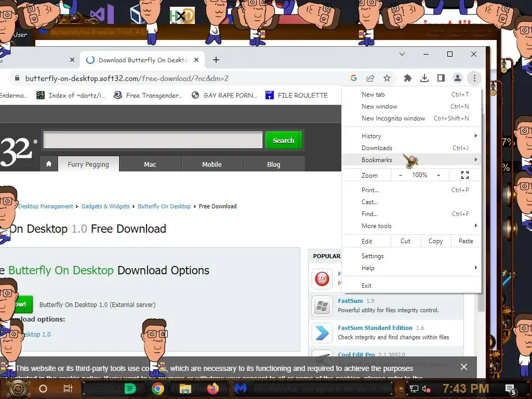
Task: Open the Extensions puzzle-piece icon
Action: pos(407,78)
